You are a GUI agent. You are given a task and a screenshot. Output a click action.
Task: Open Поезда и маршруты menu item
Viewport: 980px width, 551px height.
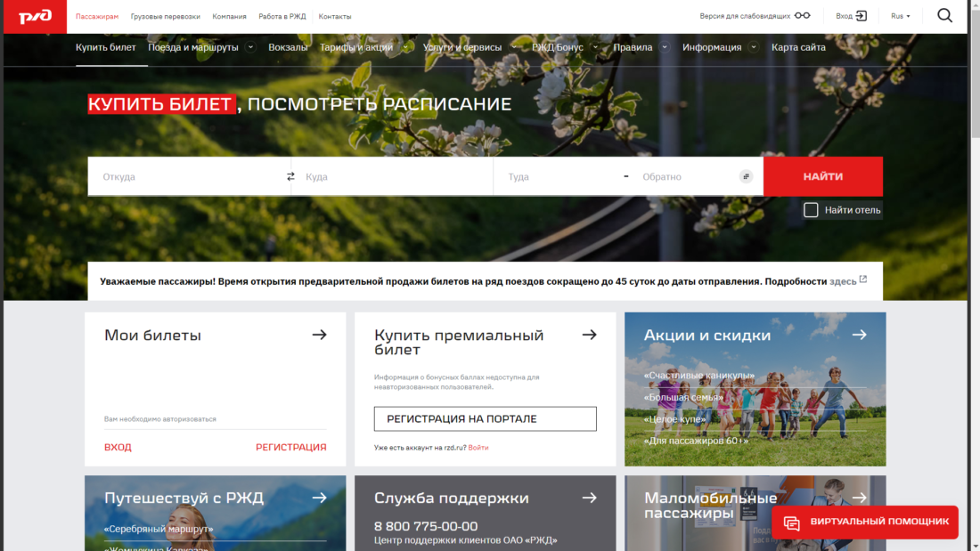[x=193, y=47]
